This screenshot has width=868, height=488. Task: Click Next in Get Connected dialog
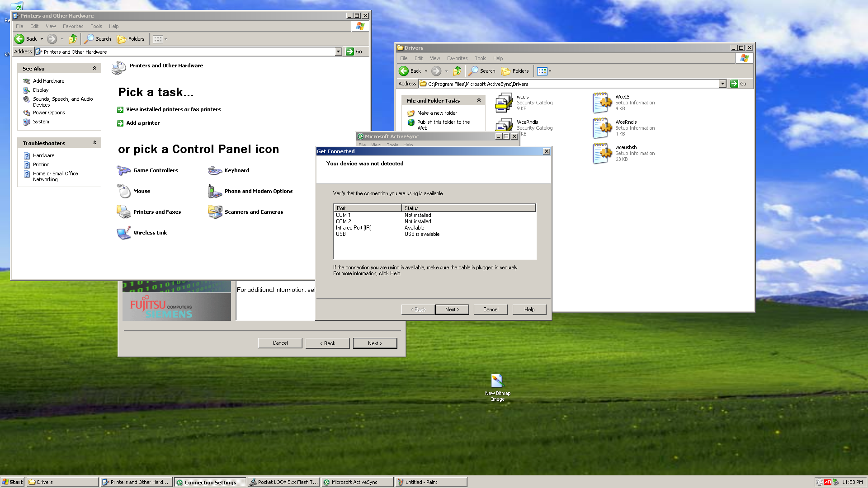tap(452, 310)
